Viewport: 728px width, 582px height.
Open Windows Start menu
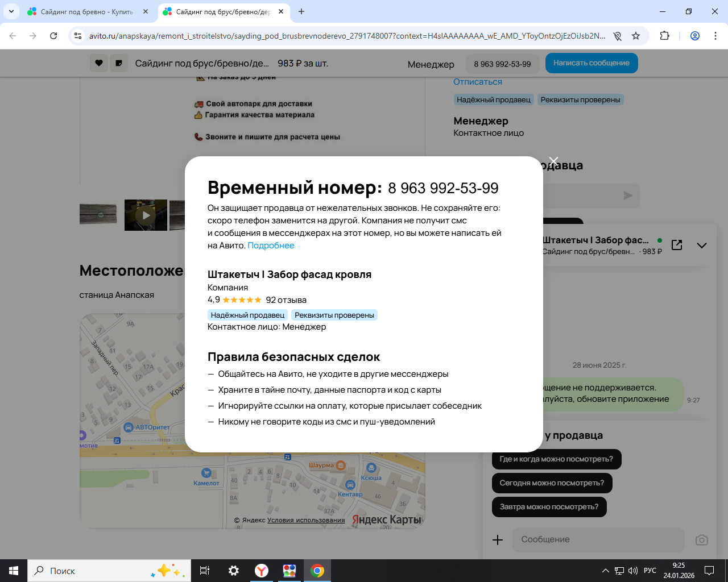pos(14,571)
